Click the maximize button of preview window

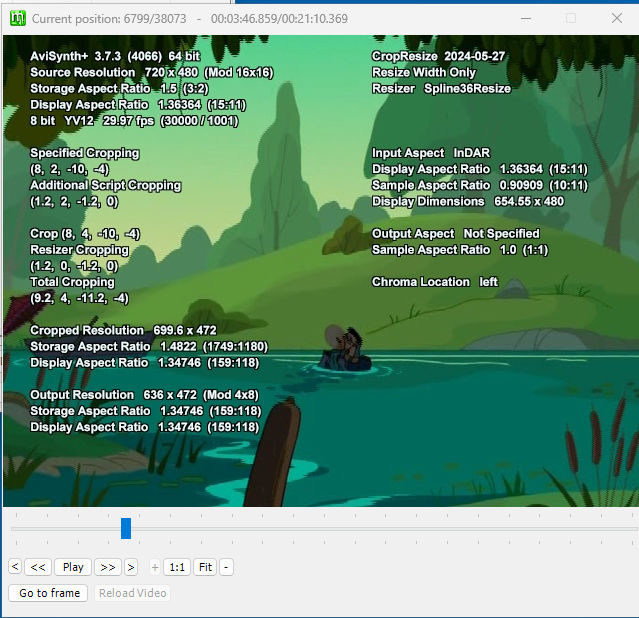pos(571,18)
